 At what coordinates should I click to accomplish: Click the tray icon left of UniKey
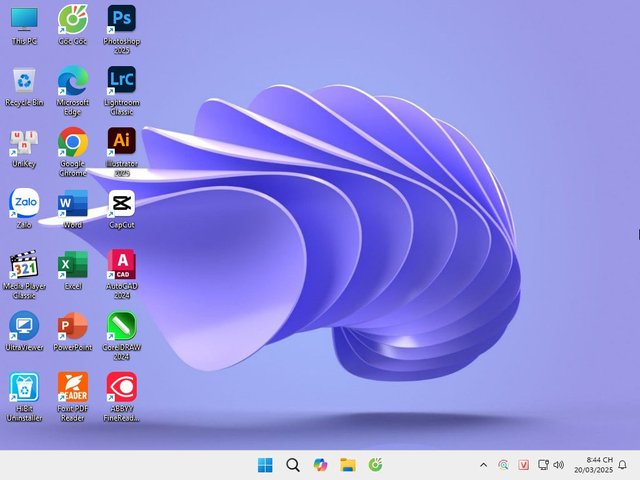point(504,465)
